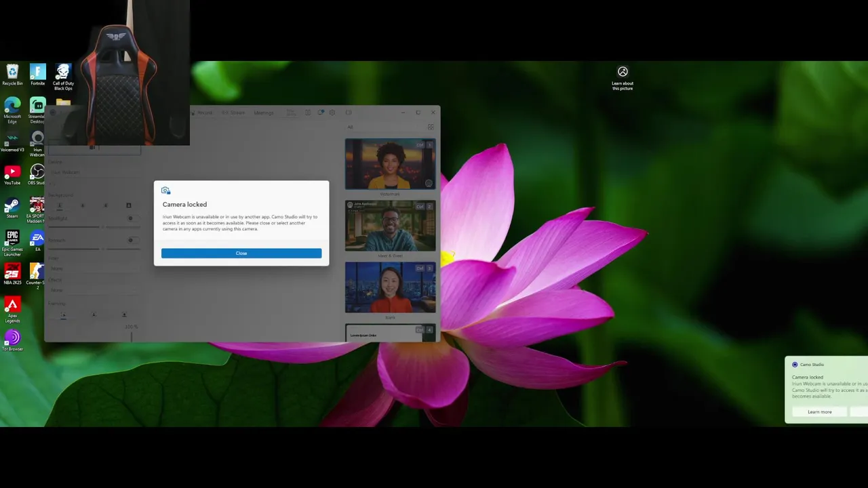This screenshot has width=868, height=488.
Task: Close the Camera locked dialog
Action: click(x=241, y=253)
